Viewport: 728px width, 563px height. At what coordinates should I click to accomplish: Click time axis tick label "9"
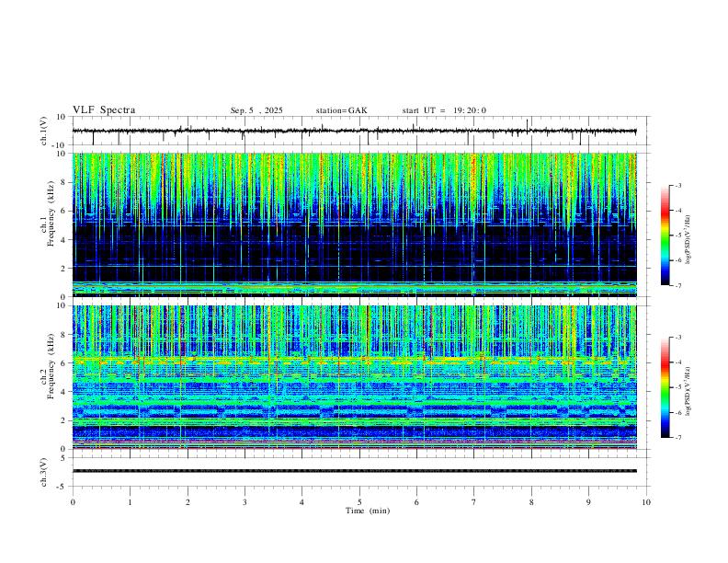(x=588, y=502)
